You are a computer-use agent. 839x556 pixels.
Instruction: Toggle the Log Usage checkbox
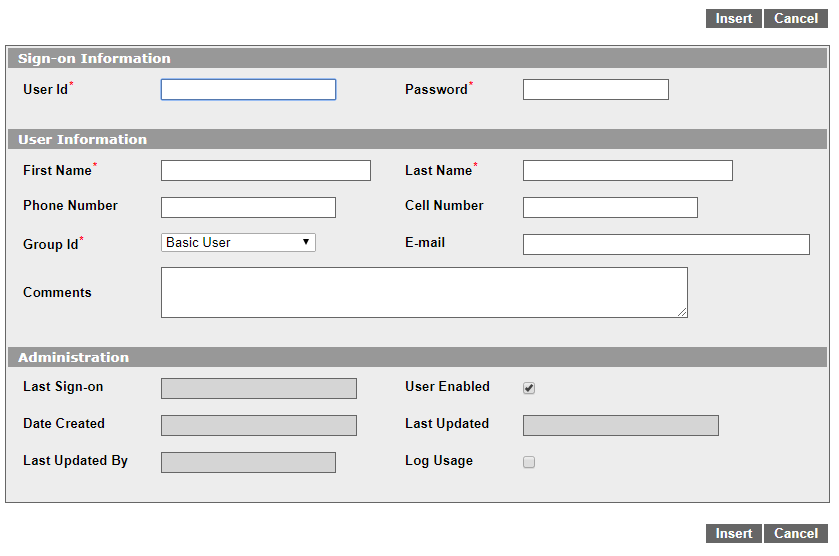(529, 462)
